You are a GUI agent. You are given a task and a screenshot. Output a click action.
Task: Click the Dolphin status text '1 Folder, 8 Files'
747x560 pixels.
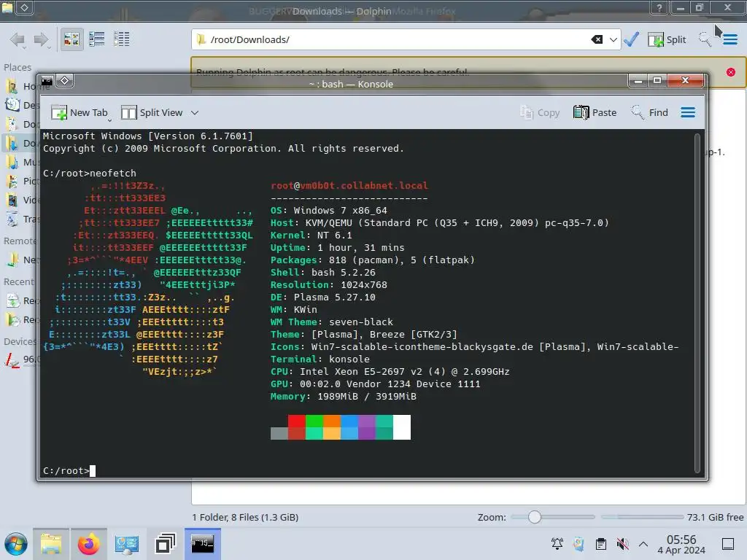[245, 517]
